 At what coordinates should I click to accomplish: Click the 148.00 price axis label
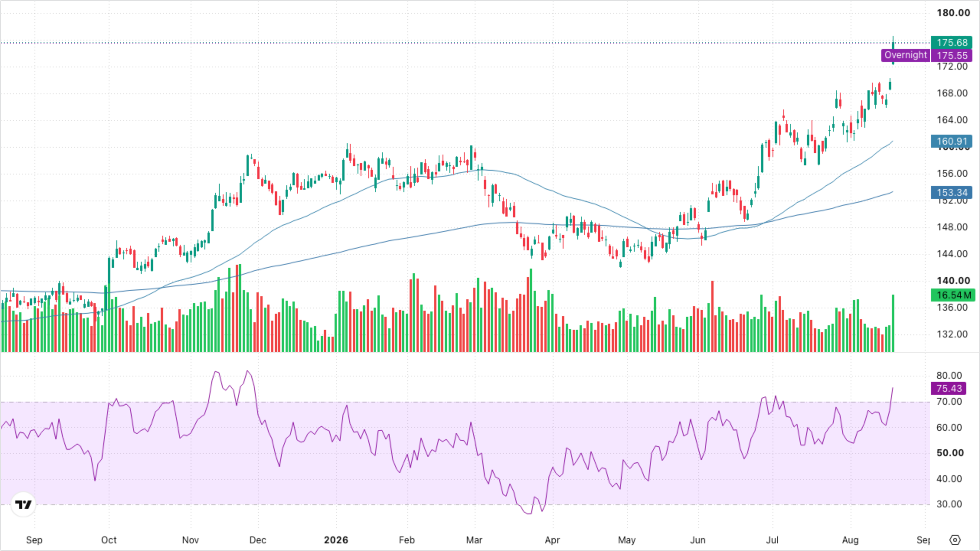(952, 227)
